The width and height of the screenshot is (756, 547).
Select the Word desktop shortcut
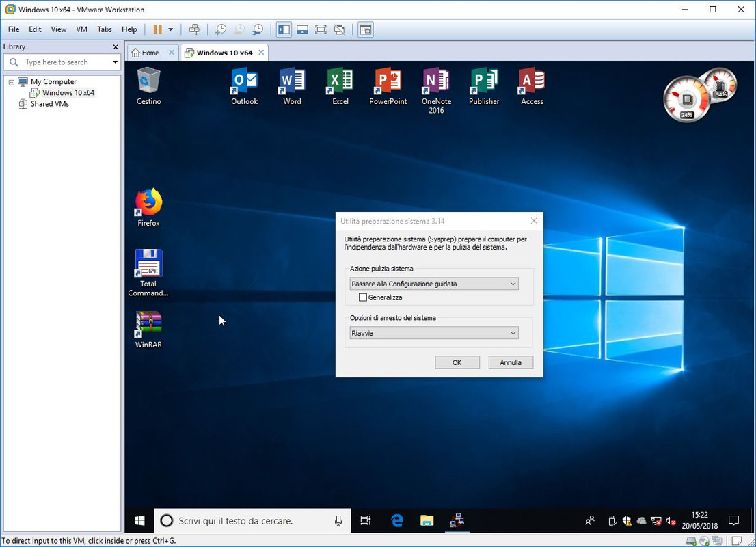pyautogui.click(x=292, y=87)
